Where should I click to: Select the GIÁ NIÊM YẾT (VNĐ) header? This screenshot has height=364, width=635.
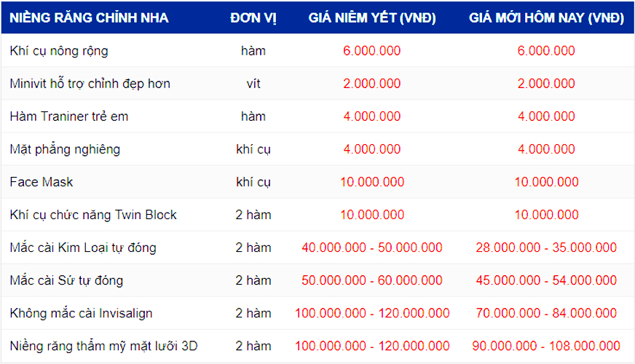click(372, 17)
